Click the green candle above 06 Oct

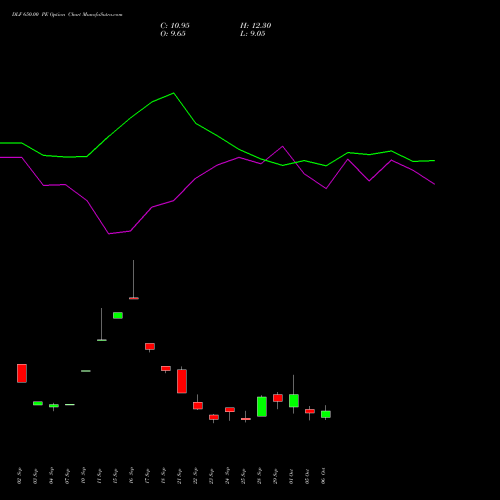click(x=326, y=414)
